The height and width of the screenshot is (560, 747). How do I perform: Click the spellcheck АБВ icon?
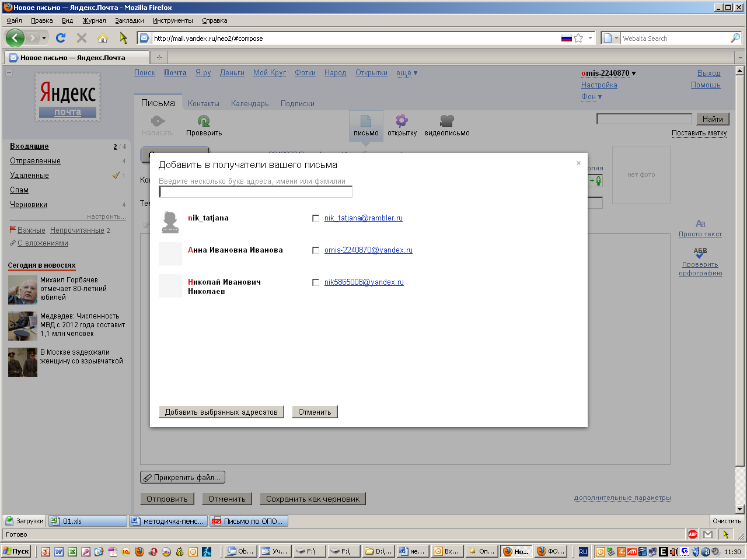pos(700,253)
